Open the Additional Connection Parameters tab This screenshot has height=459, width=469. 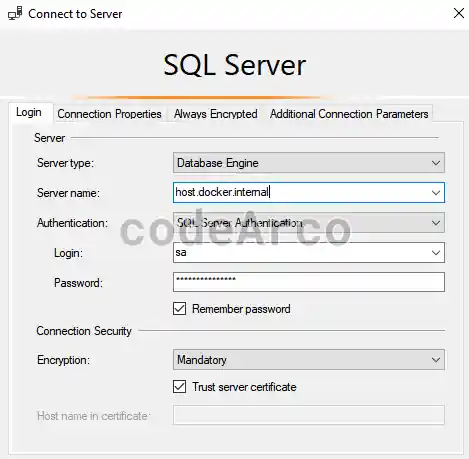pyautogui.click(x=349, y=114)
